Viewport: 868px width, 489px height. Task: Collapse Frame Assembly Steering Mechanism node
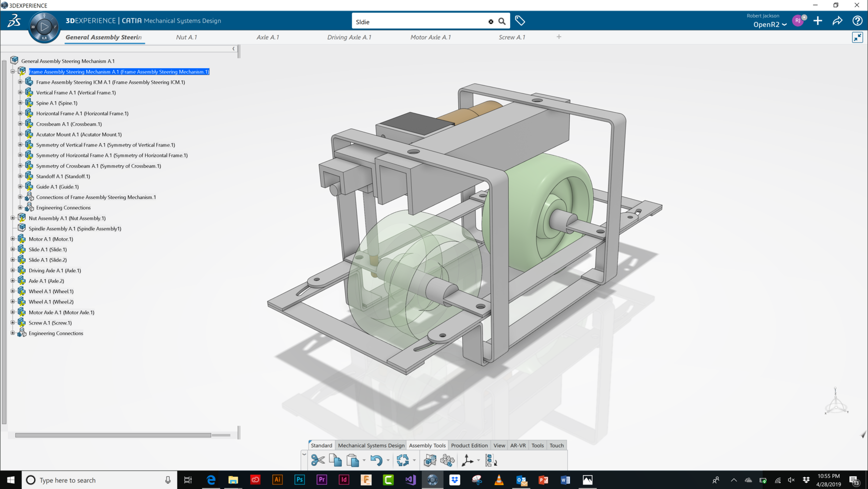coord(13,72)
